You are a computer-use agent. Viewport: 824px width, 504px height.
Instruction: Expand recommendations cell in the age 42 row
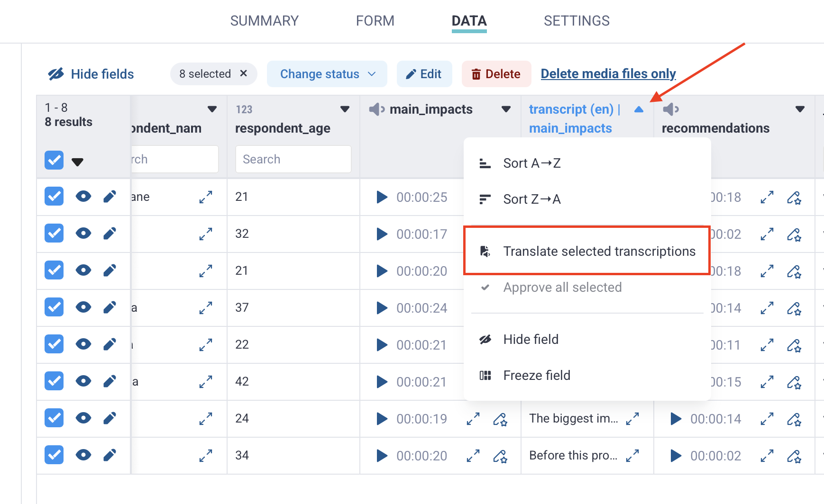click(x=767, y=382)
